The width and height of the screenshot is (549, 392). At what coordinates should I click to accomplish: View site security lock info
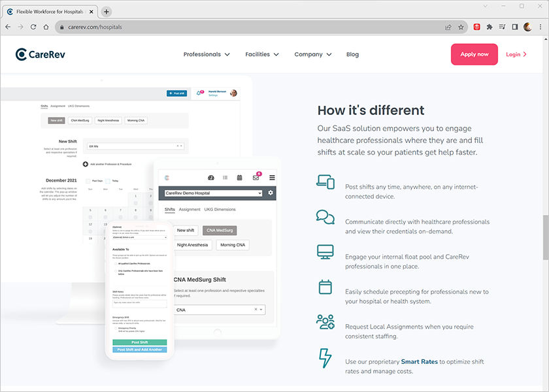61,27
